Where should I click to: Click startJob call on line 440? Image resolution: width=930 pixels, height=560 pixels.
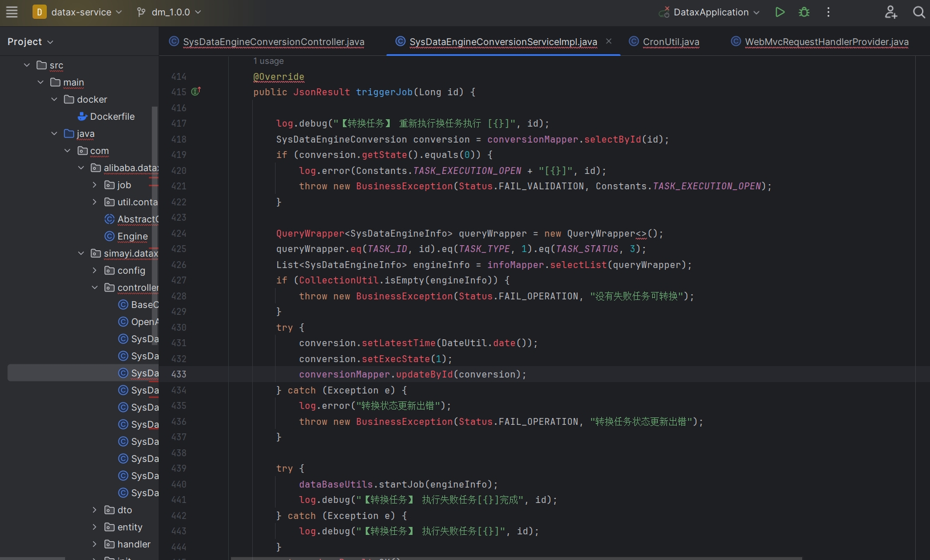[x=401, y=484]
